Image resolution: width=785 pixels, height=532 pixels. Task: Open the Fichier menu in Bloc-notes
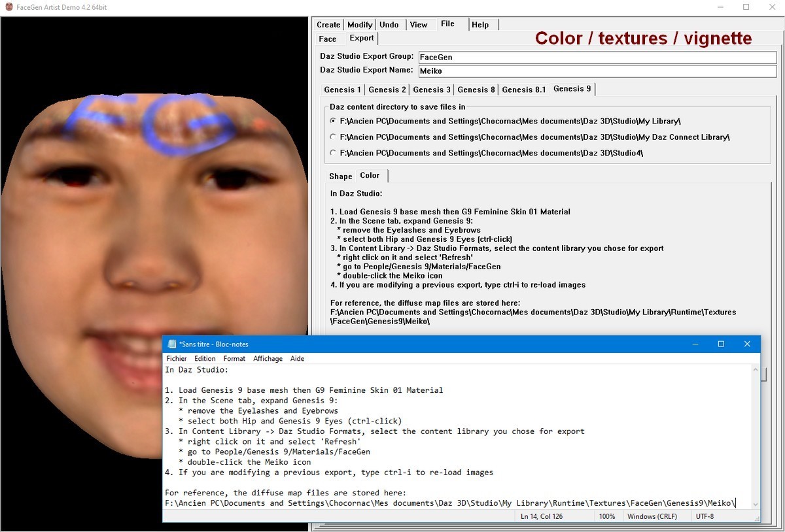177,358
